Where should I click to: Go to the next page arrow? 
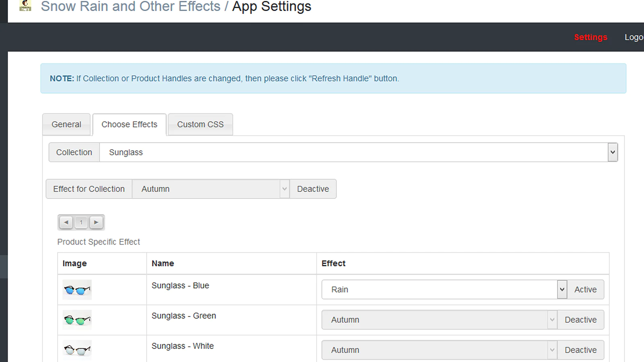pos(96,222)
